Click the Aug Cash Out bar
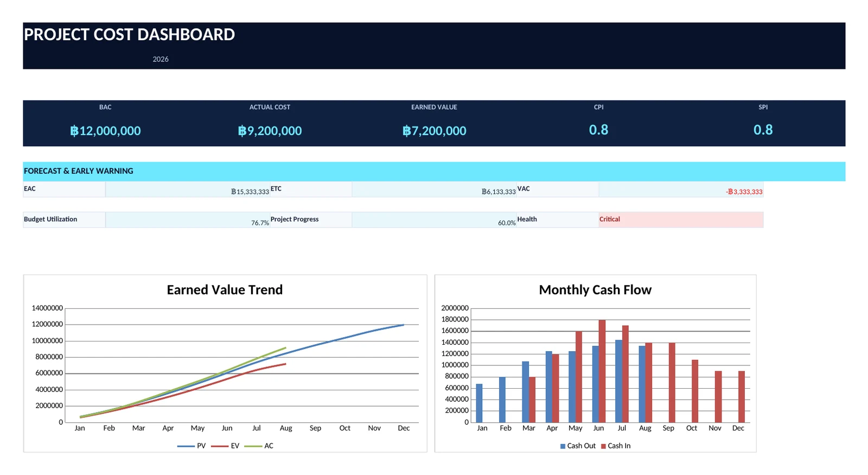 [642, 384]
